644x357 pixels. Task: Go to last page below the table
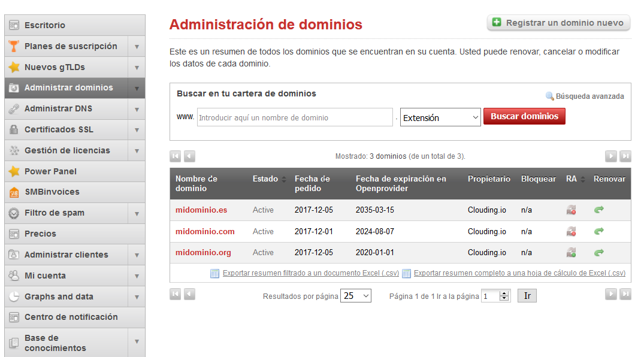coord(625,294)
